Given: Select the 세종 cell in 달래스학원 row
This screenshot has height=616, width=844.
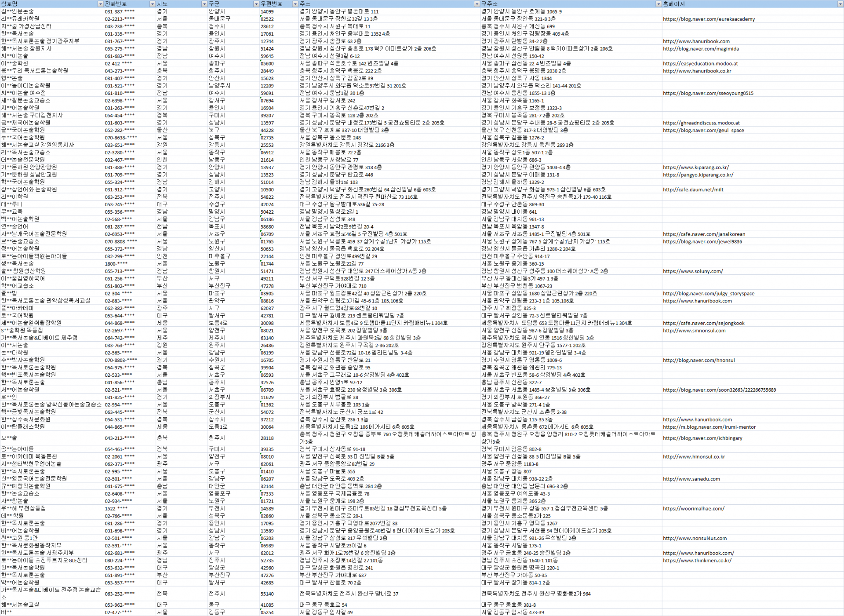Looking at the screenshot, I should pos(162,426).
